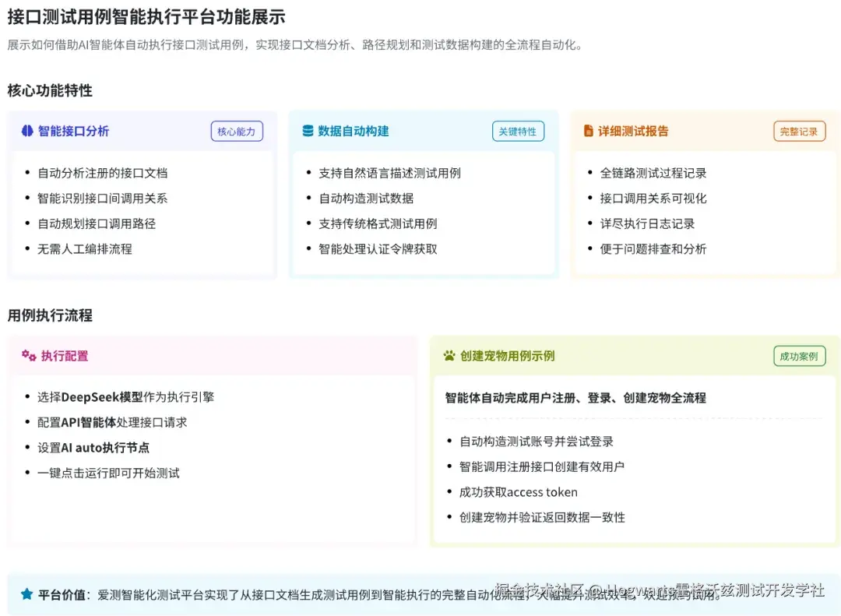The width and height of the screenshot is (841, 616).
Task: Toggle the 成功案例 tag on
Action: point(799,354)
